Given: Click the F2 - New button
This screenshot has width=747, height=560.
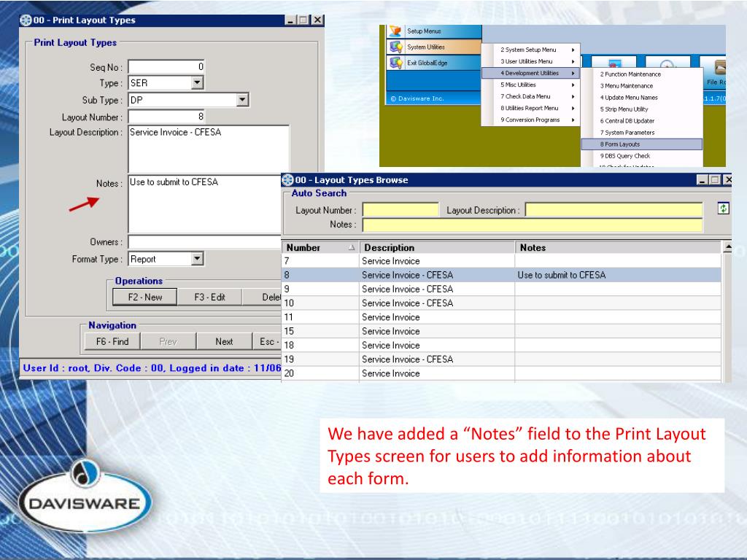Looking at the screenshot, I should coord(145,297).
